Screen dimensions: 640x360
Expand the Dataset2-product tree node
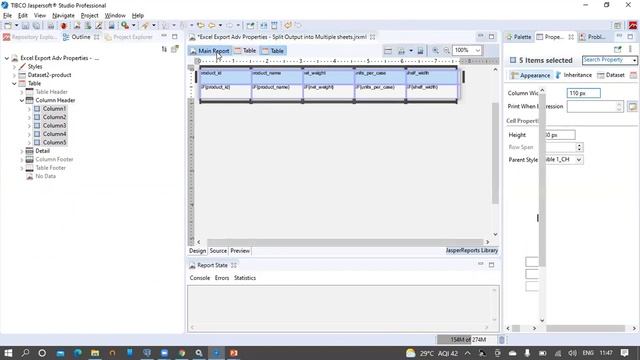(14, 75)
